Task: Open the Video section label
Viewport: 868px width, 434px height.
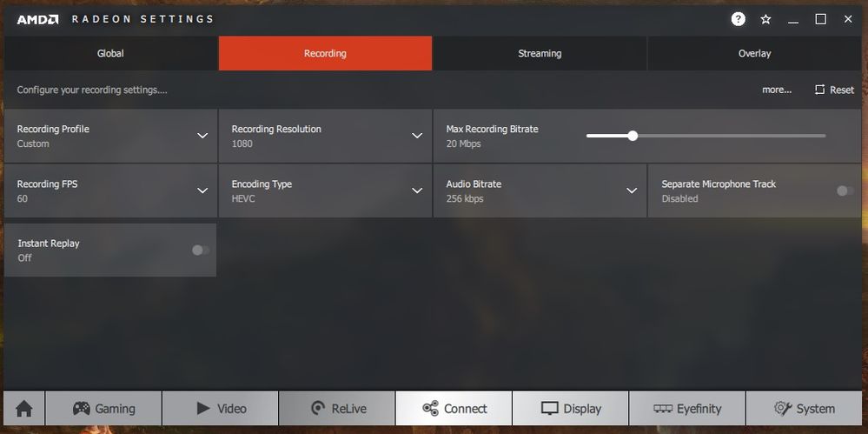Action: pos(232,409)
